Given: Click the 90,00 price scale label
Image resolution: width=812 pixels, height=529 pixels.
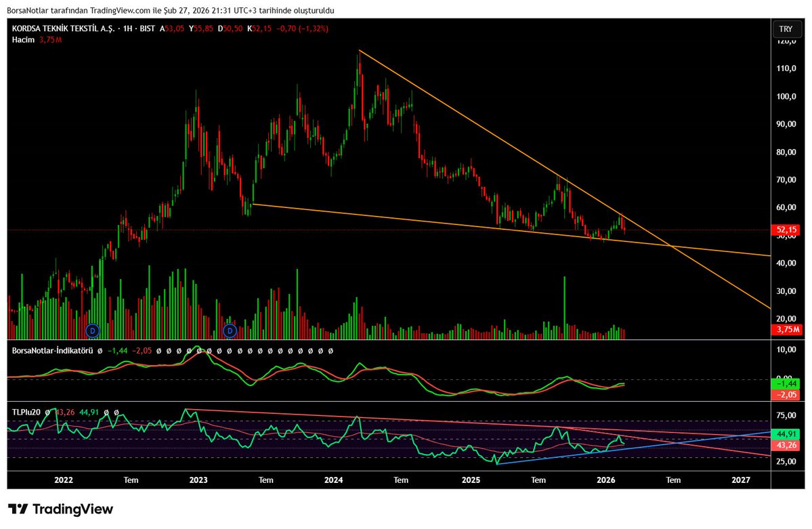Looking at the screenshot, I should [786, 124].
